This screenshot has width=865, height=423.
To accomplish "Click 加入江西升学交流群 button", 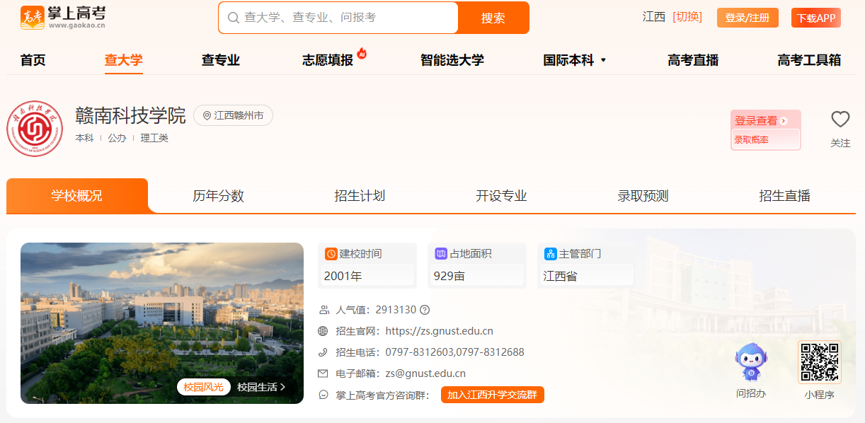I will [x=492, y=395].
